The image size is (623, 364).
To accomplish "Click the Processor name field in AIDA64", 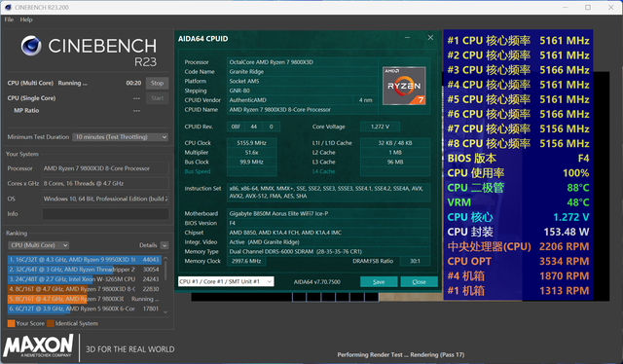I will (x=302, y=62).
